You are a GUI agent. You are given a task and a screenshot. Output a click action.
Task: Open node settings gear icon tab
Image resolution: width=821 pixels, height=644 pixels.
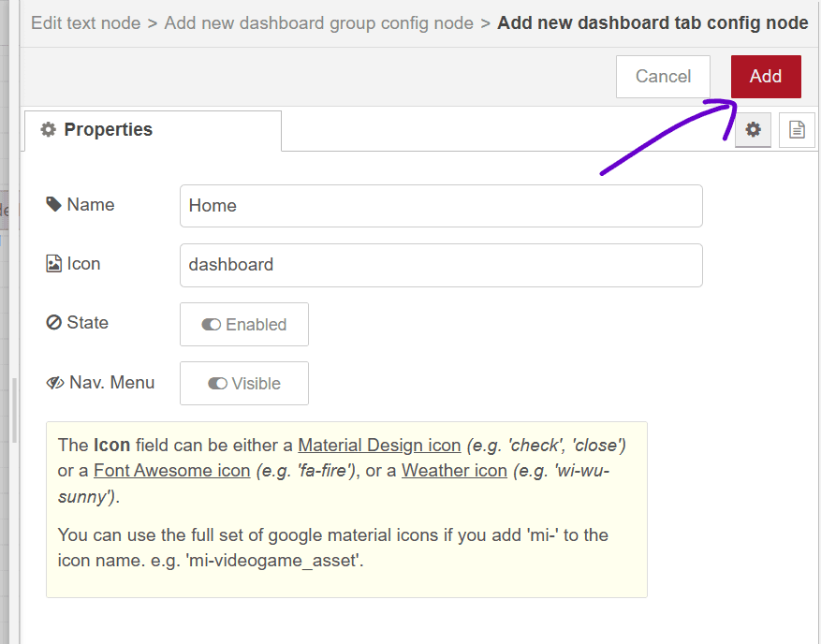(753, 129)
